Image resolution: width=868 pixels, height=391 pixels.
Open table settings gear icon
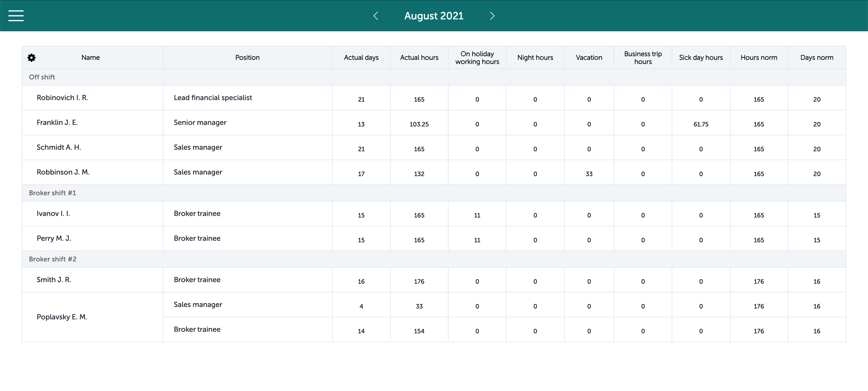pos(31,58)
